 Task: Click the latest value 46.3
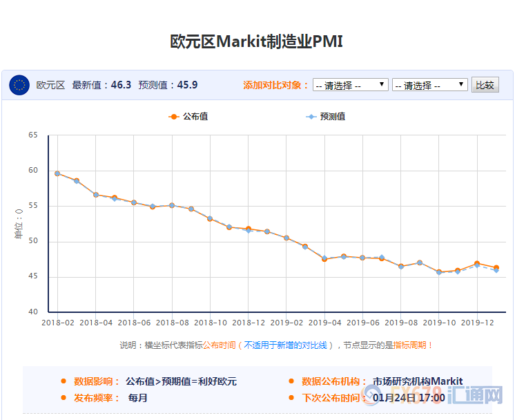(x=121, y=85)
